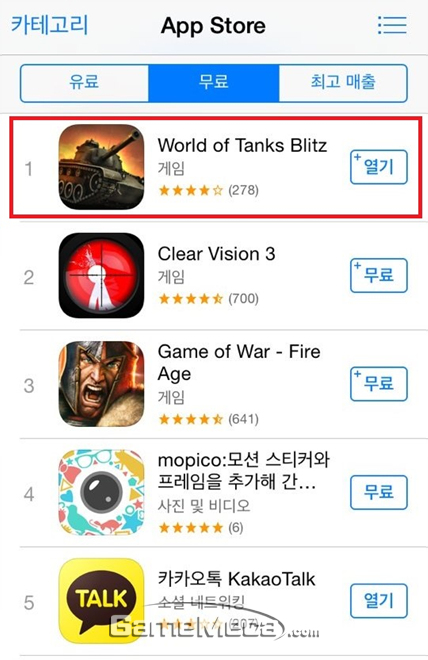The height and width of the screenshot is (660, 428).
Task: Tap the World of Tanks Blitz app icon
Action: point(101,167)
